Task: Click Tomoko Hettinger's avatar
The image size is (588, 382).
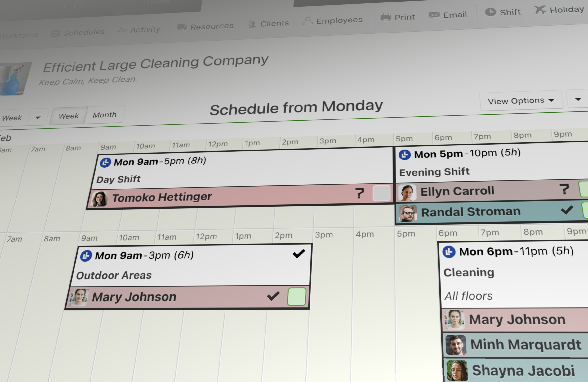Action: click(x=99, y=199)
